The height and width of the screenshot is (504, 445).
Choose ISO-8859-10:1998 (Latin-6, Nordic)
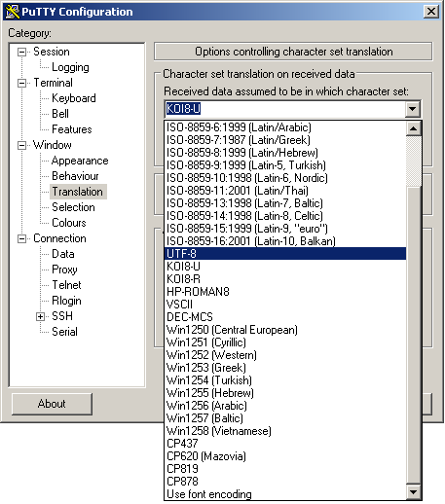[285, 178]
